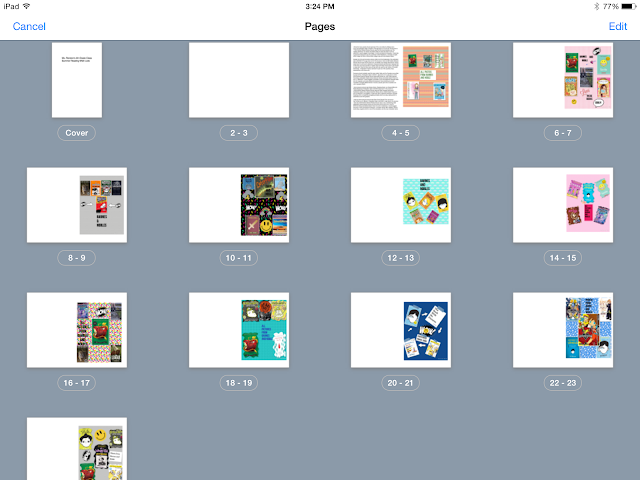Select the "16 - 17" label pill

click(76, 382)
